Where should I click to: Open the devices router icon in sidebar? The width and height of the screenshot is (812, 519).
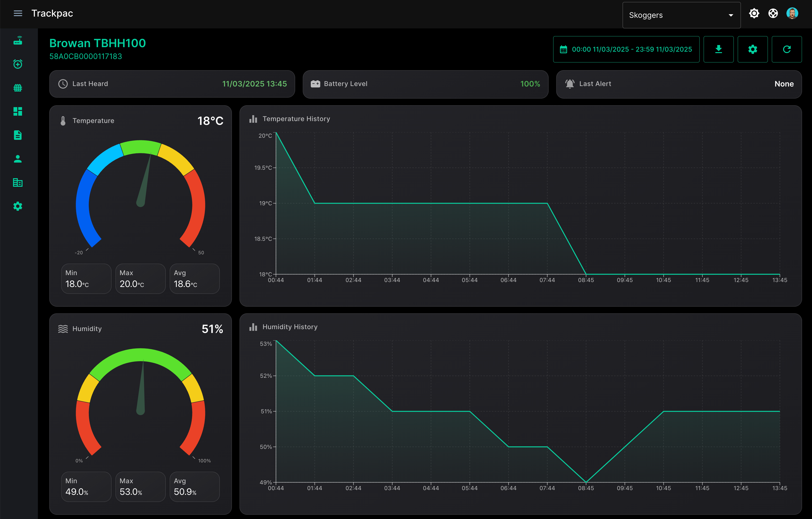tap(18, 41)
